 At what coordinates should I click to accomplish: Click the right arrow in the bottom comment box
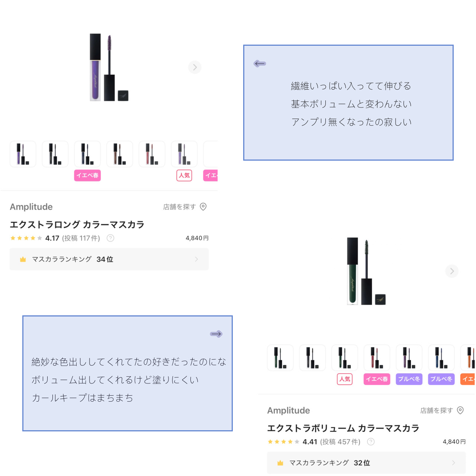216,334
